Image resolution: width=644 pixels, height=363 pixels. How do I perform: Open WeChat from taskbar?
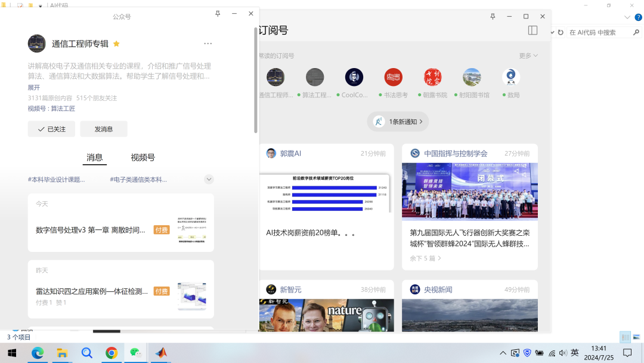point(136,353)
